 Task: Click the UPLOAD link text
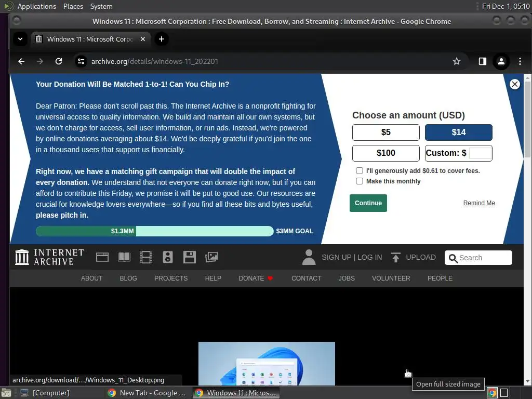(x=421, y=257)
